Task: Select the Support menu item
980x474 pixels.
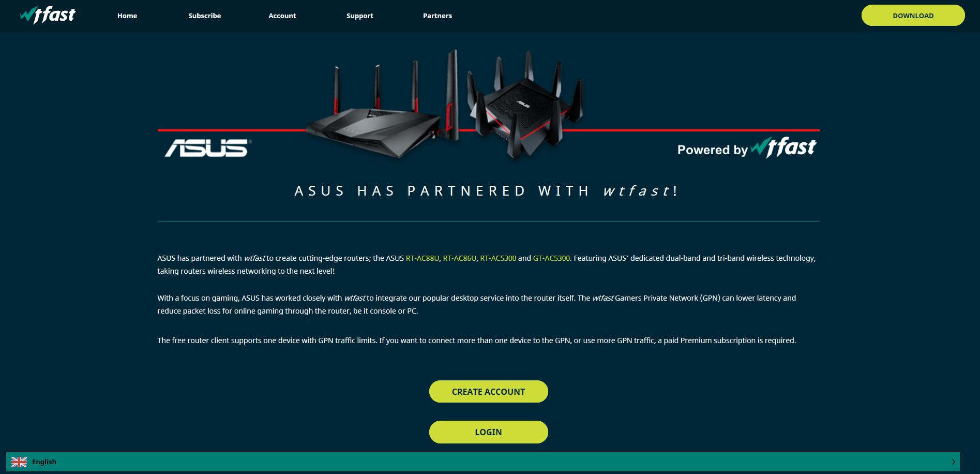Action: (x=360, y=16)
